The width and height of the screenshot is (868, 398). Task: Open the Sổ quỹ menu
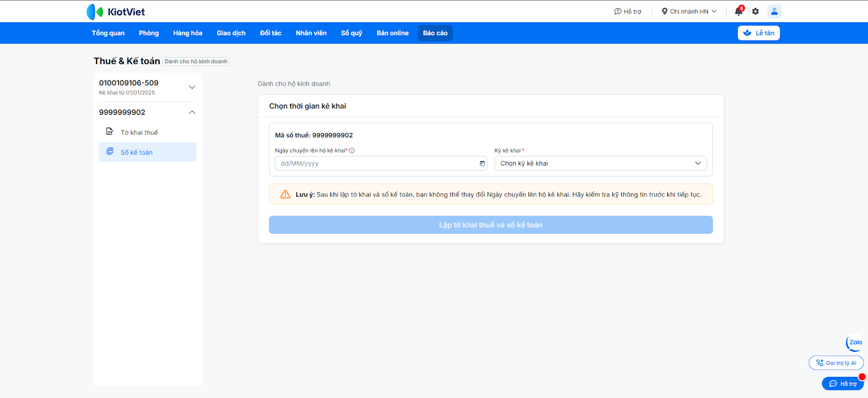click(x=352, y=33)
